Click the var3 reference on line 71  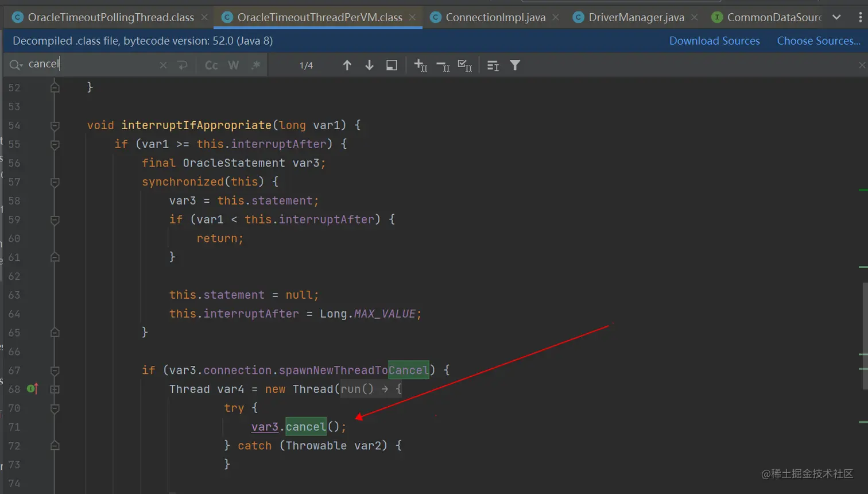[x=265, y=427]
